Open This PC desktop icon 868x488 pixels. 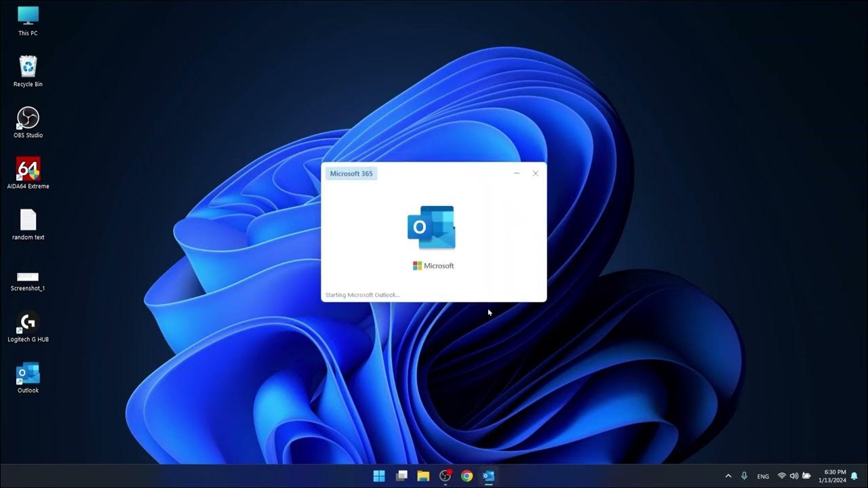coord(28,20)
